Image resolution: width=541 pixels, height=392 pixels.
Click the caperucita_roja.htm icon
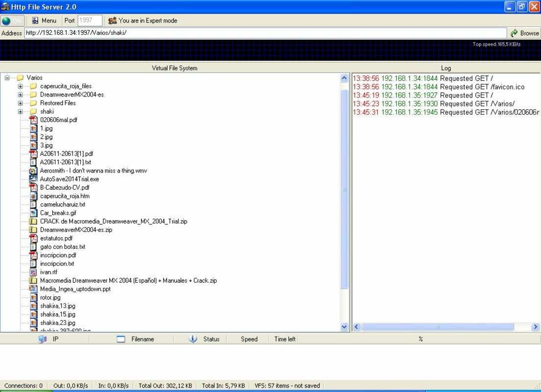[33, 196]
